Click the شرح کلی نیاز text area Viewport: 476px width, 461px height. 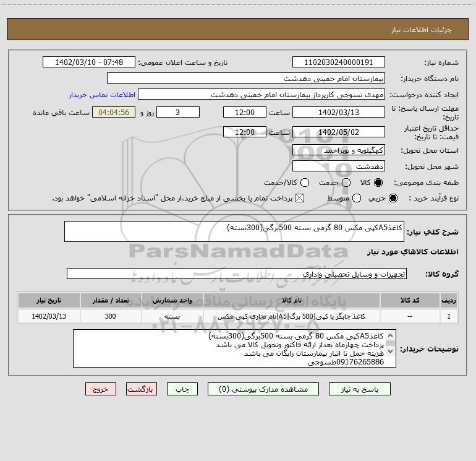pyautogui.click(x=234, y=231)
